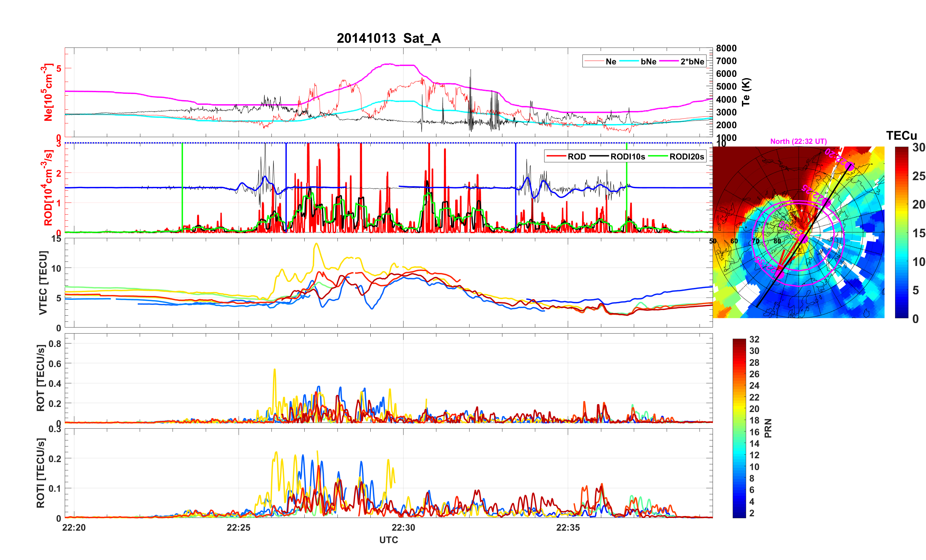
Task: Click the 22:20 tick label on UTC axis
Action: pyautogui.click(x=74, y=527)
